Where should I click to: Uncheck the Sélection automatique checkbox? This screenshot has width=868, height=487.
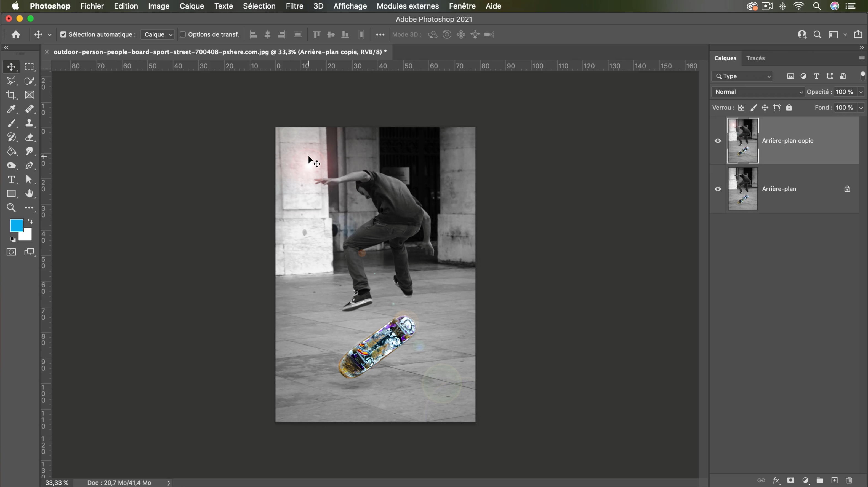click(x=63, y=34)
